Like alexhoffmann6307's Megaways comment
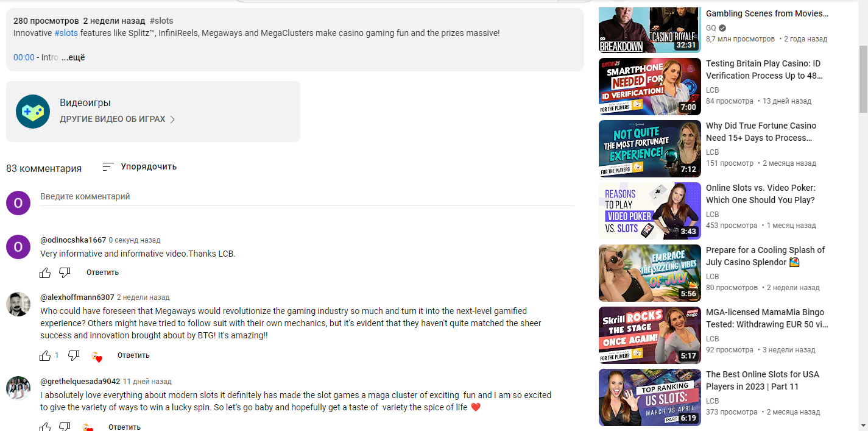This screenshot has width=868, height=431. coord(46,355)
